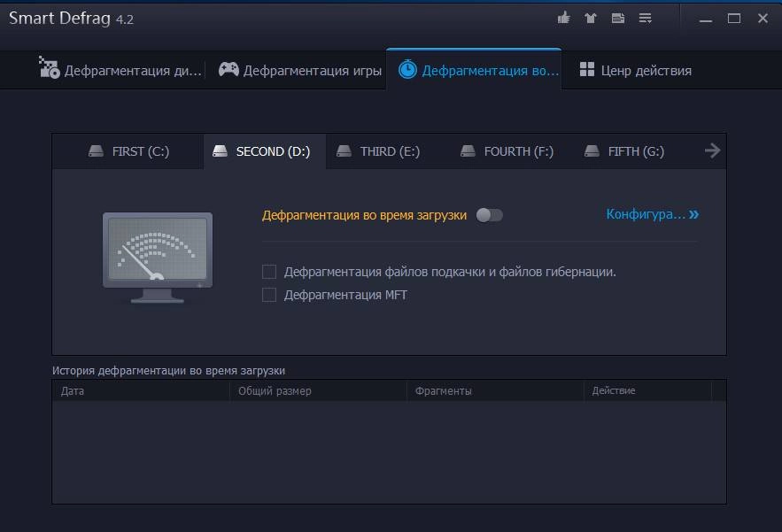Select the THIRD (E:) drive tab
This screenshot has height=532, width=782.
tap(378, 151)
